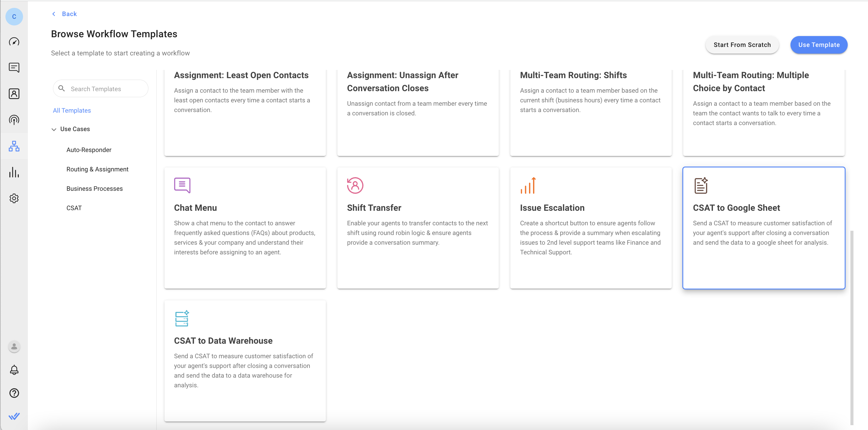Open the Contacts sidebar icon
Screen dimensions: 868x430
pyautogui.click(x=14, y=94)
